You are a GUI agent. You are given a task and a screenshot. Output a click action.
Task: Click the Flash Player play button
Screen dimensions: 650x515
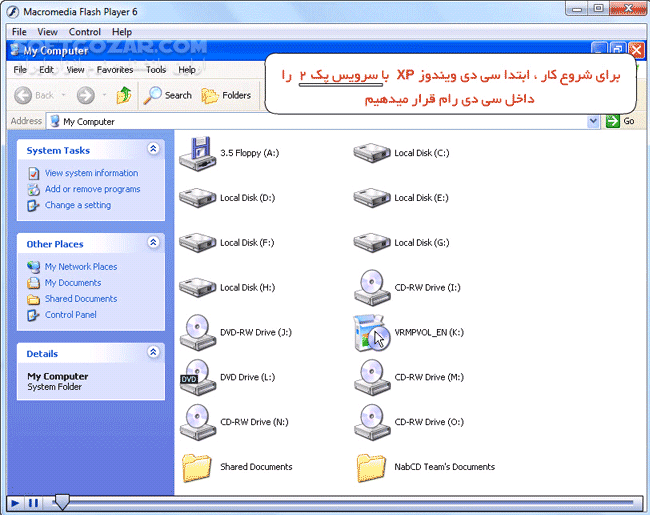[15, 503]
